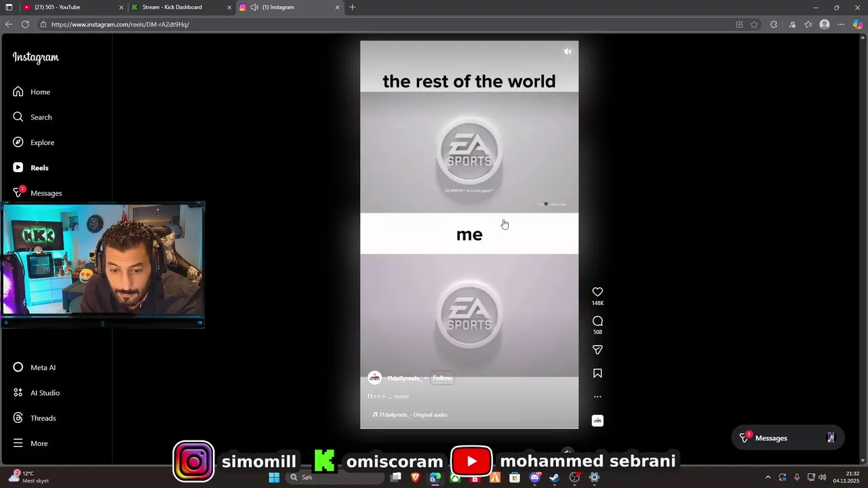This screenshot has height=488, width=868.
Task: Open Windows Start menu
Action: click(274, 477)
